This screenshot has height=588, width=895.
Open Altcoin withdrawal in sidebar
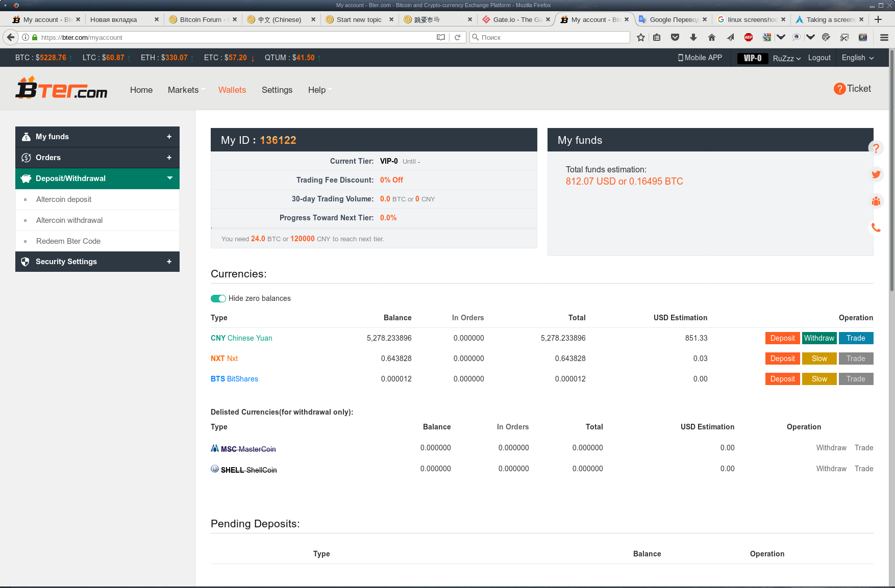coord(69,220)
